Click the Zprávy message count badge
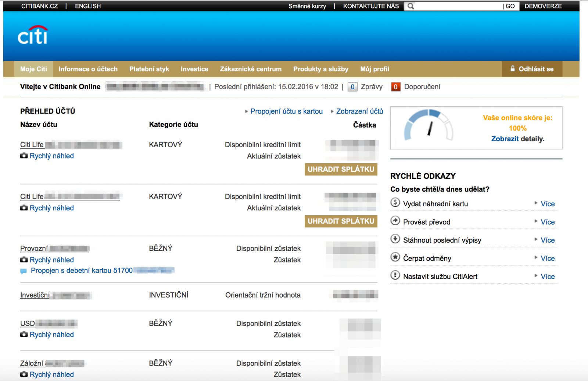Image resolution: width=588 pixels, height=381 pixels. [352, 87]
